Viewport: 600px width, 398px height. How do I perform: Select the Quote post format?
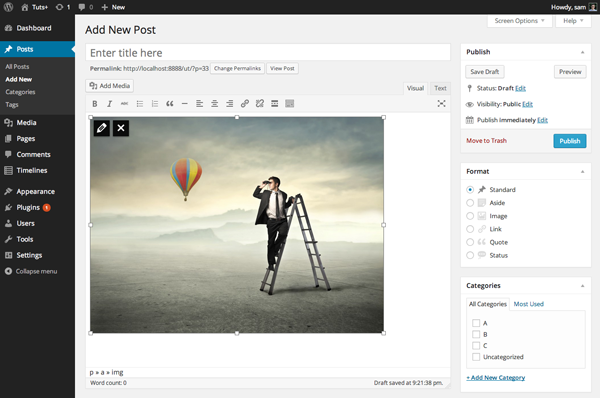click(x=470, y=242)
